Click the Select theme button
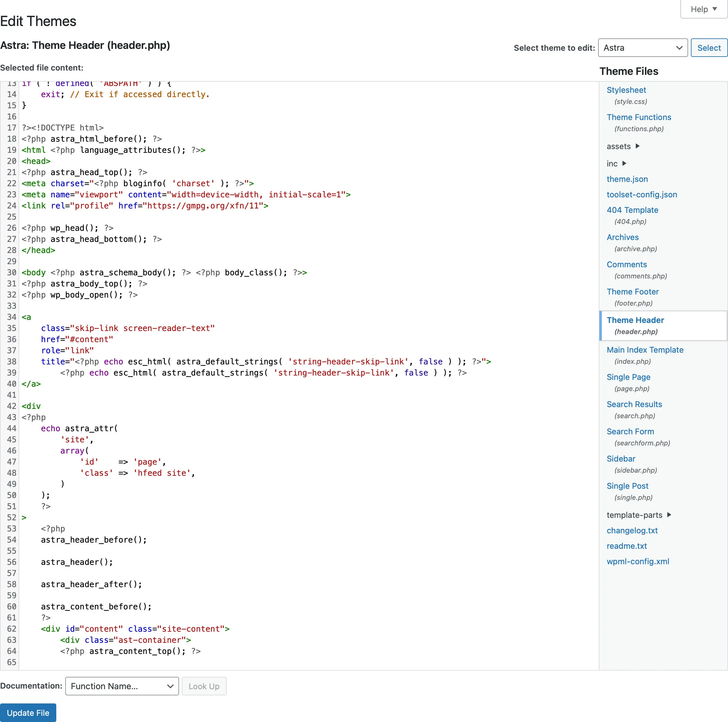Screen dimensions: 728x722 (x=709, y=47)
